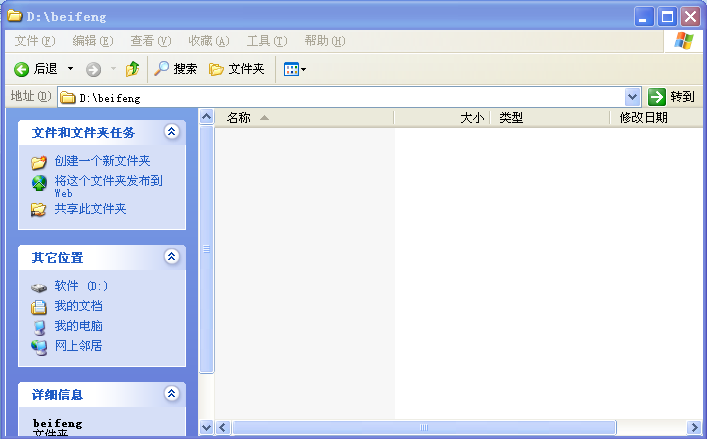Click the Up one level folder icon
Viewport: 707px width, 439px height.
click(133, 69)
